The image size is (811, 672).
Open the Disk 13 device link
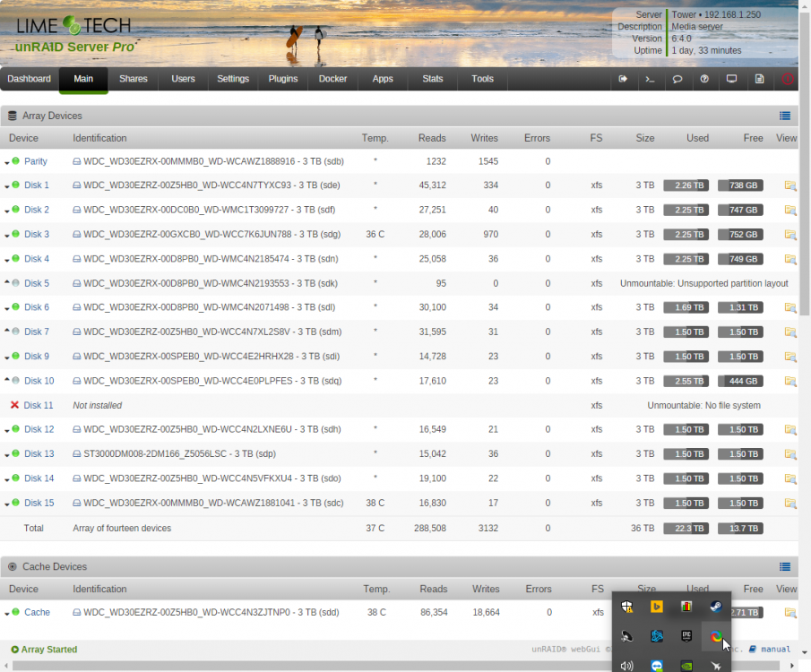point(39,453)
